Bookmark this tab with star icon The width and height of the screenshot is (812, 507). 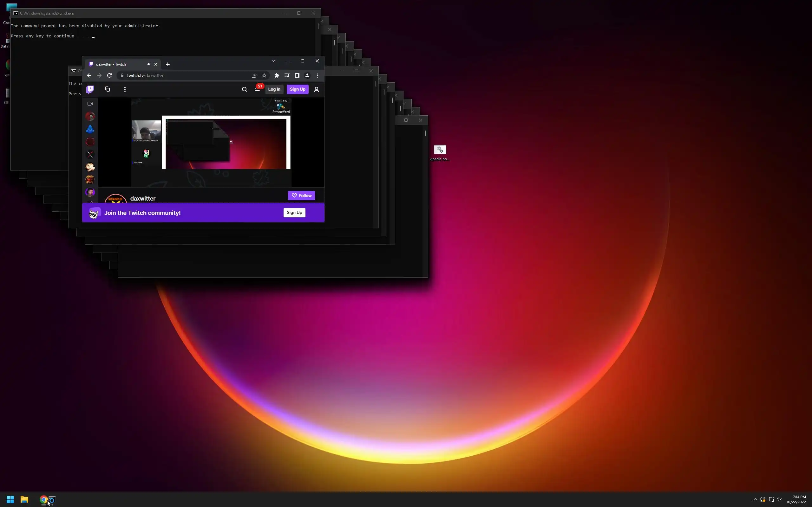[x=264, y=75]
